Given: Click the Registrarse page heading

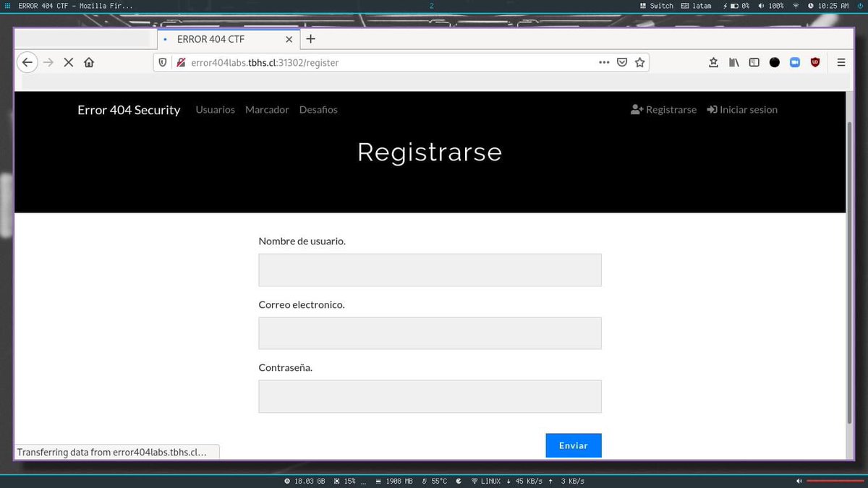Looking at the screenshot, I should [x=430, y=152].
